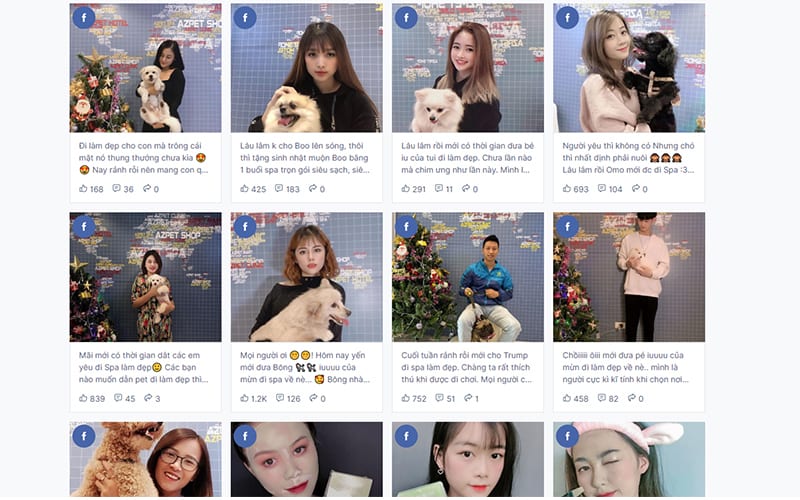This screenshot has width=800, height=500.
Task: Click the like icon showing 752
Action: (x=406, y=397)
